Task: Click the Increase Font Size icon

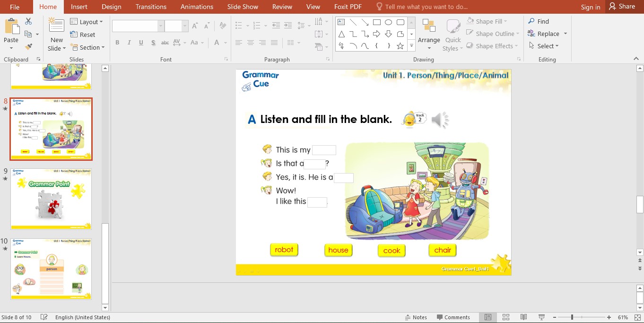Action: coord(195,26)
